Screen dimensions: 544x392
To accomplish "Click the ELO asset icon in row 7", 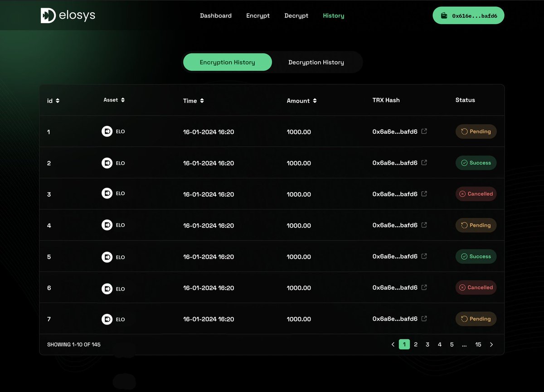I will tap(107, 319).
